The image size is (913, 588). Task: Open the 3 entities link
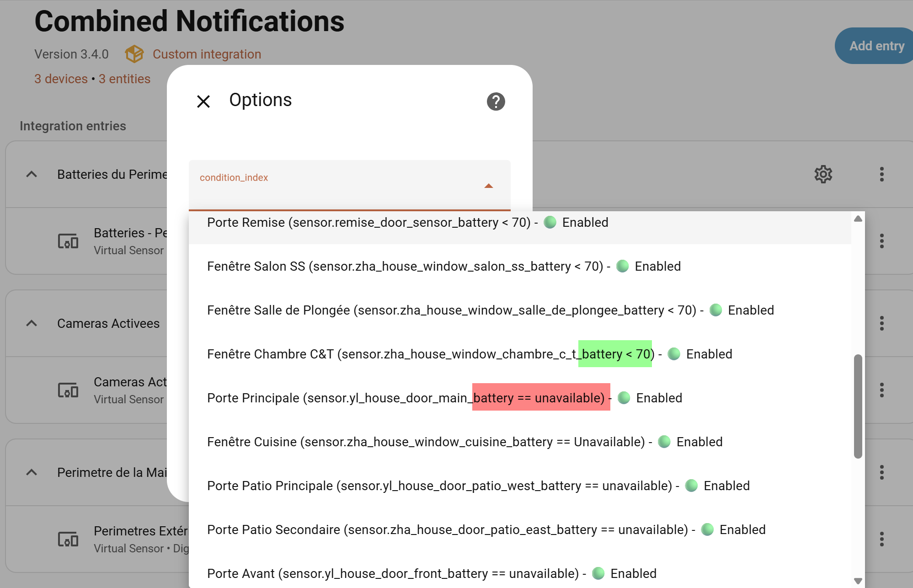[124, 79]
